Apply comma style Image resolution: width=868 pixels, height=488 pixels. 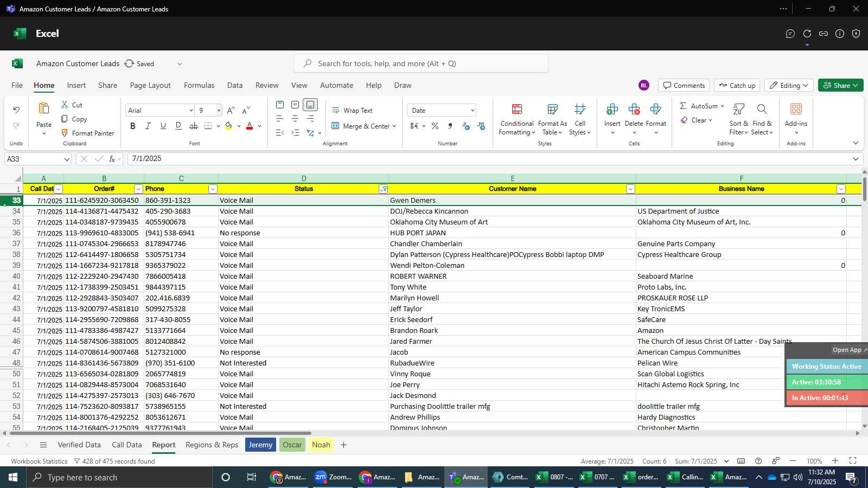tap(450, 126)
